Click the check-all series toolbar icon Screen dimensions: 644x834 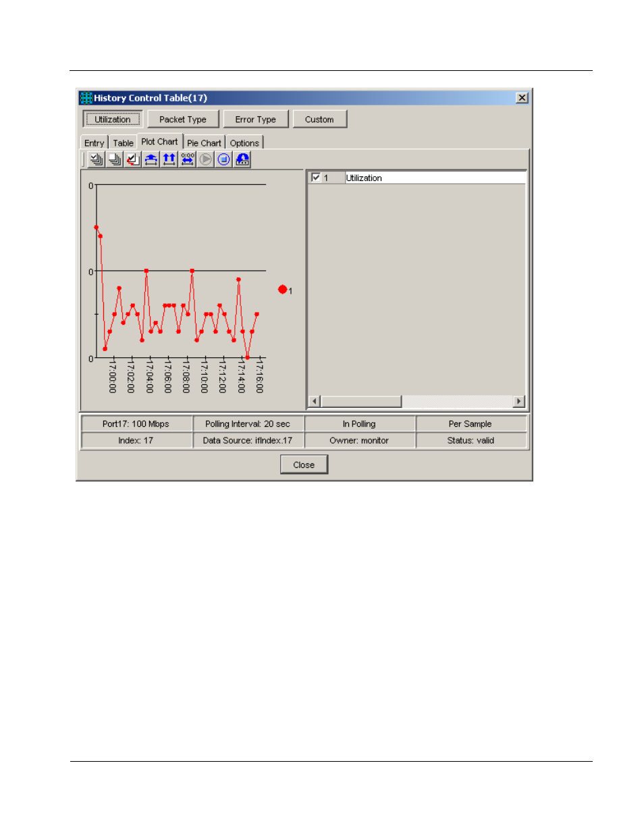point(97,159)
